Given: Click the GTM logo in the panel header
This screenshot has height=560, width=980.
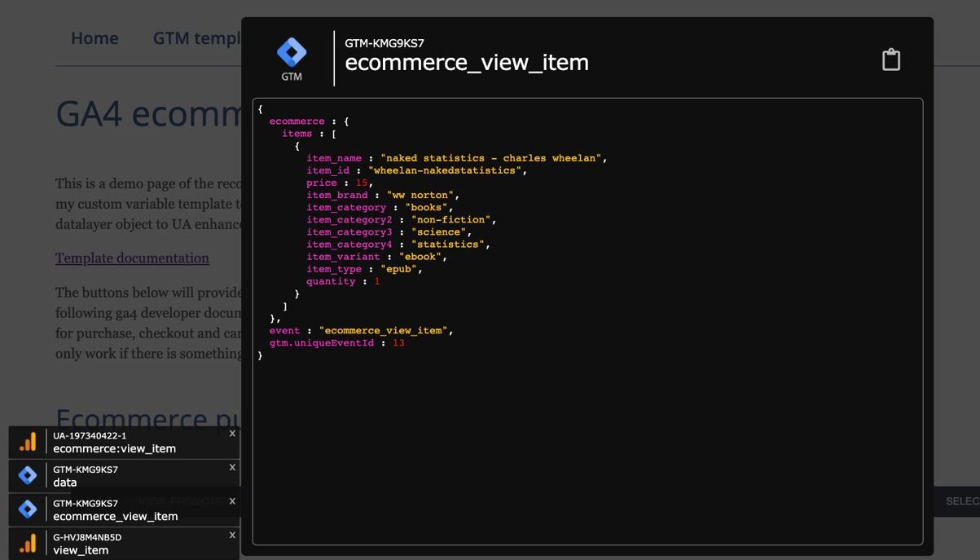Looking at the screenshot, I should [292, 59].
